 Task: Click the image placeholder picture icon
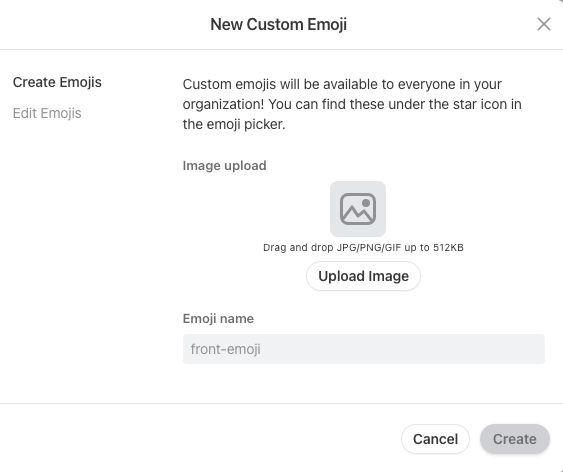[358, 209]
